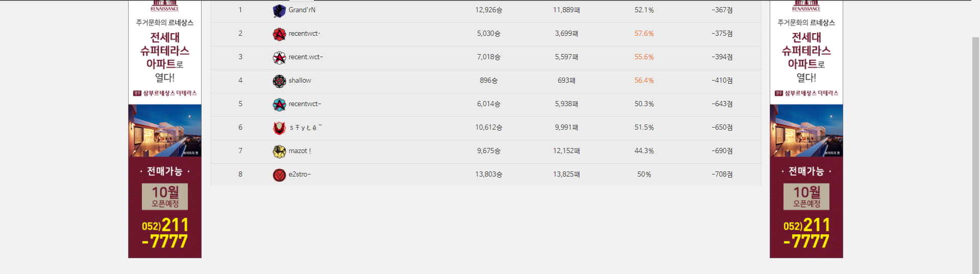Open the shallow player name link
Image resolution: width=980 pixels, height=274 pixels.
coord(300,81)
